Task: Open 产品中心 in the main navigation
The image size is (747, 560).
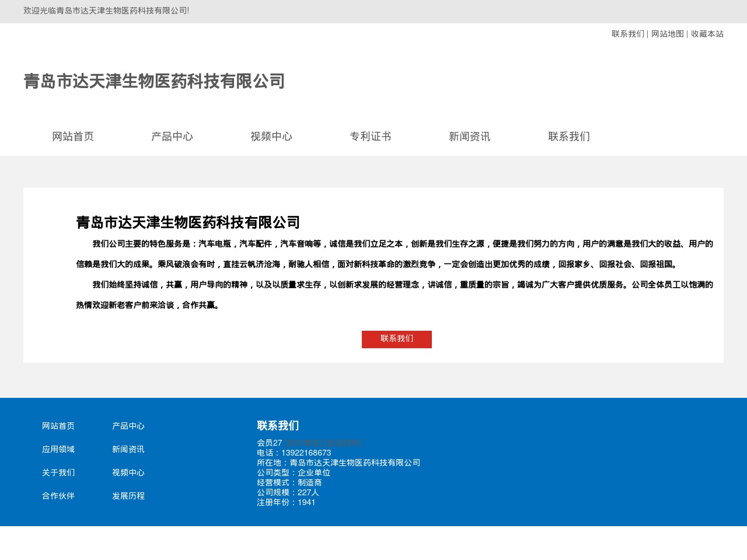Action: [x=172, y=136]
